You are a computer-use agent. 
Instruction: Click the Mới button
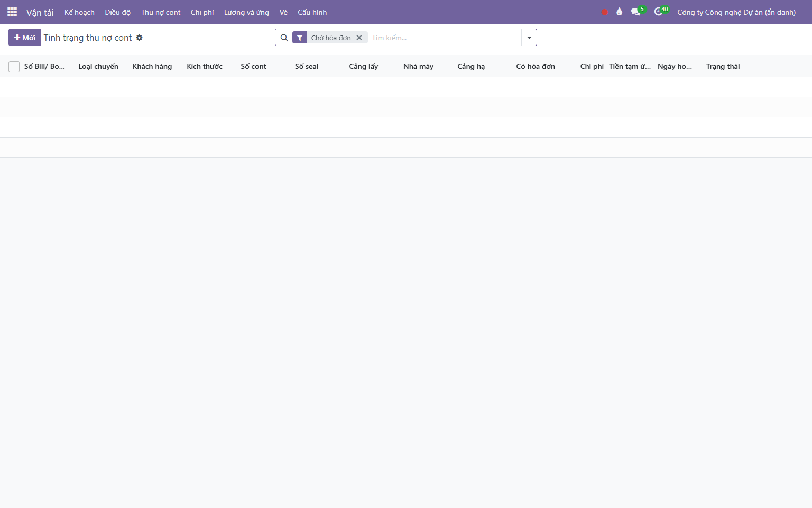(25, 38)
